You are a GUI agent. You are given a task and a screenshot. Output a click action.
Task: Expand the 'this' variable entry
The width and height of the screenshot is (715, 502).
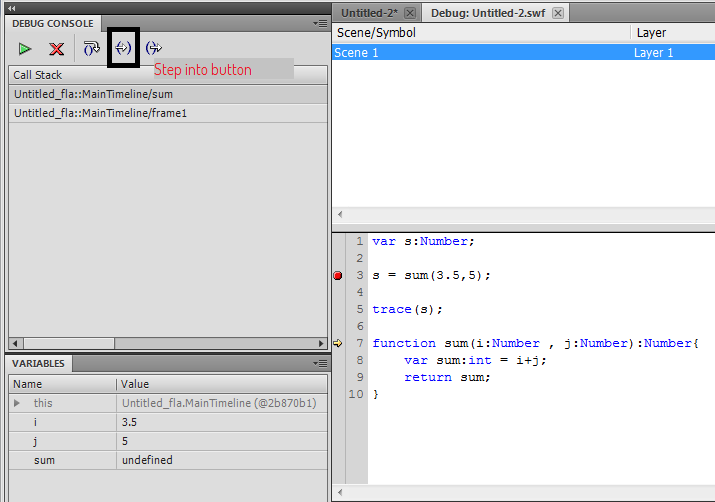click(x=17, y=403)
